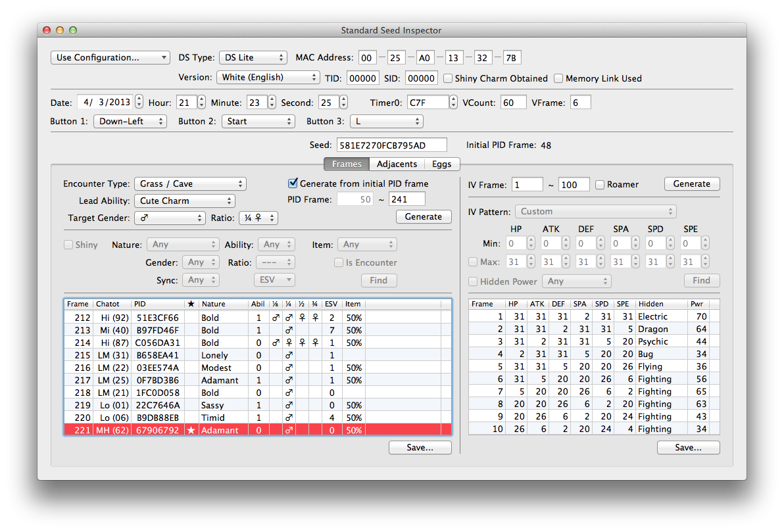Click Generate button under PID Frame
Screen dimensions: 784x532
pyautogui.click(x=424, y=216)
